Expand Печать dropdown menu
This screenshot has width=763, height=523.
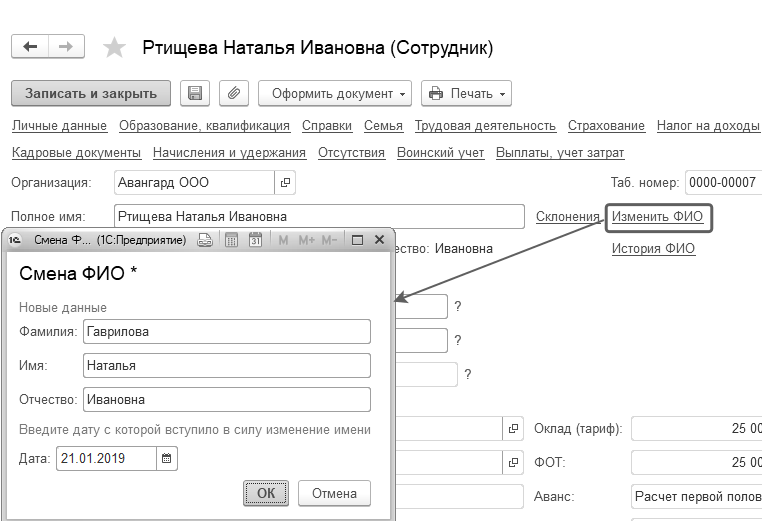466,93
